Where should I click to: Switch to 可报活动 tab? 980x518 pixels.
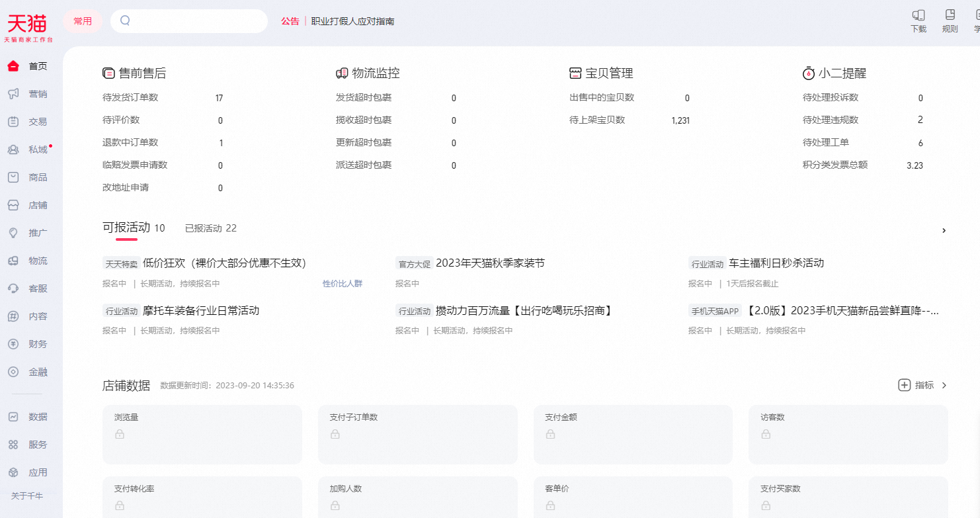pos(134,228)
